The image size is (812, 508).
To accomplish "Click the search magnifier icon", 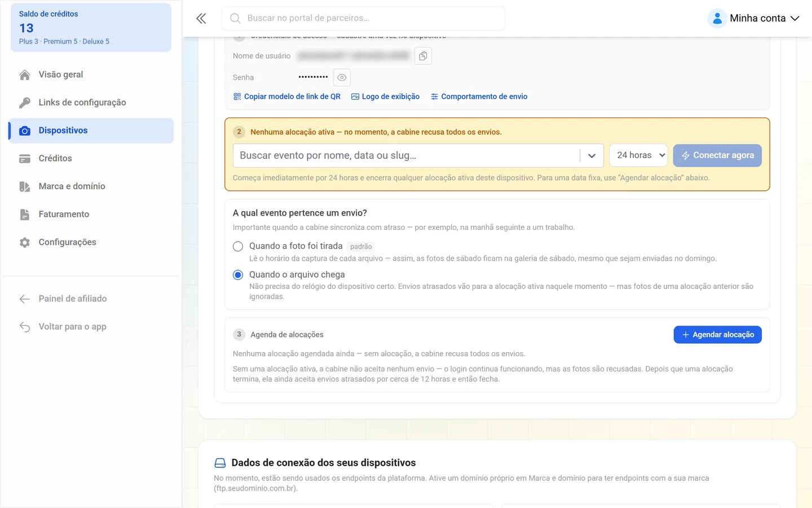I will point(235,18).
